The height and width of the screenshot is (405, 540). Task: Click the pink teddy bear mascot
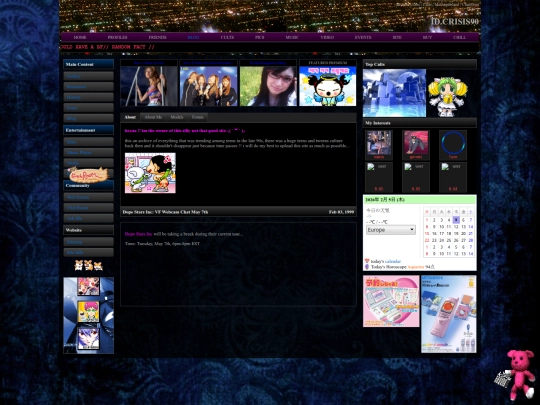518,374
